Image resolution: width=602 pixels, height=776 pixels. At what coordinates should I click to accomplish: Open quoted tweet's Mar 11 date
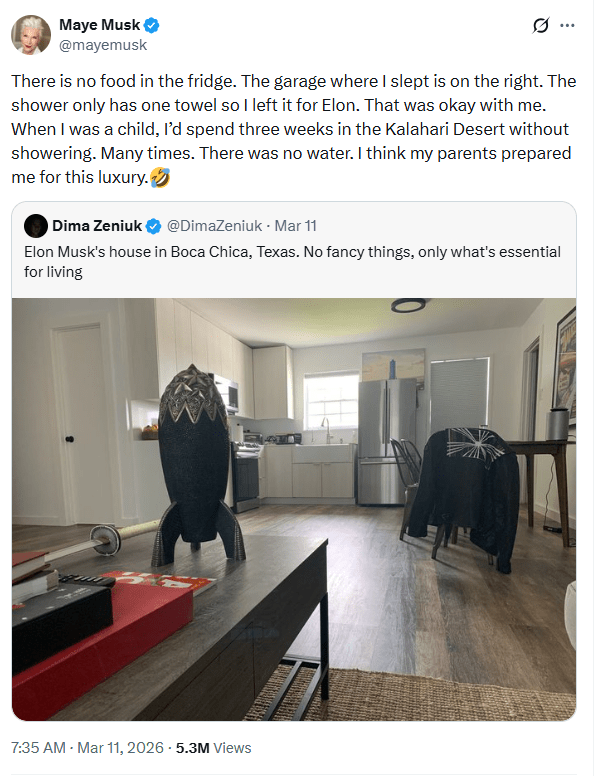pos(296,226)
